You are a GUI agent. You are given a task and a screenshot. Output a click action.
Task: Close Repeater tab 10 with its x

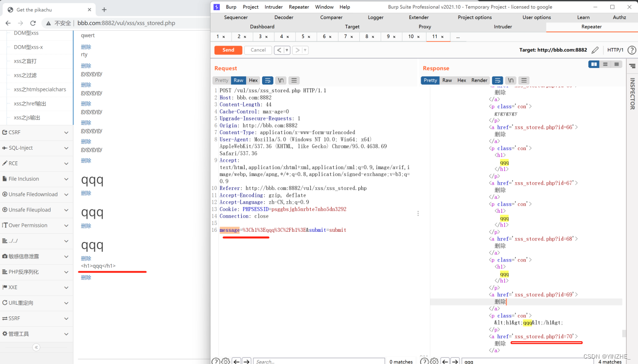[x=418, y=37]
